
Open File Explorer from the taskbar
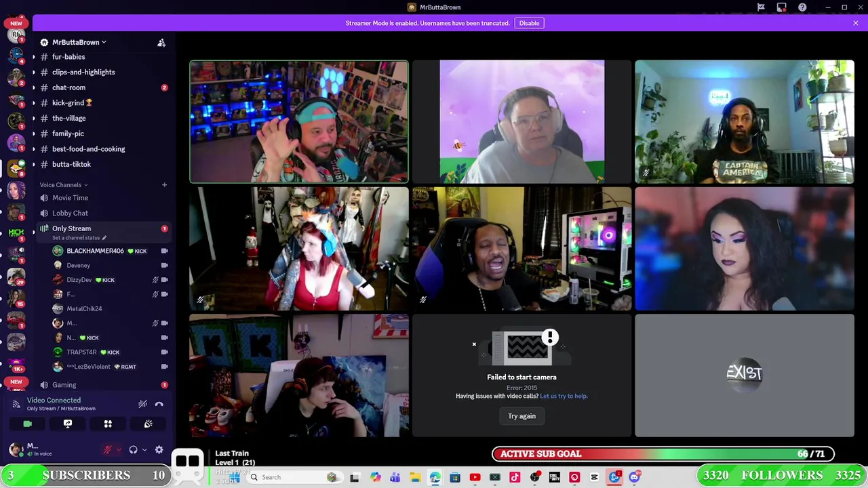click(x=415, y=477)
